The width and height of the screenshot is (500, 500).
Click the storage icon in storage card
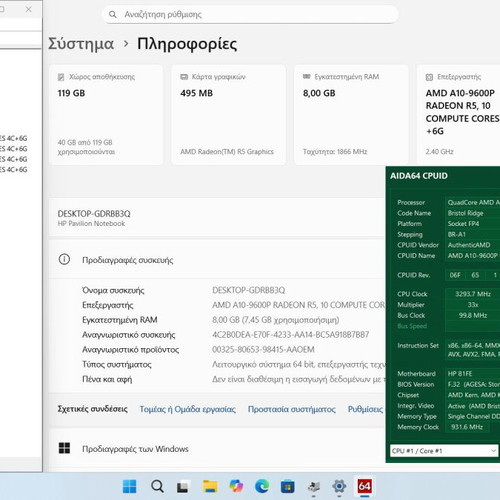61,77
